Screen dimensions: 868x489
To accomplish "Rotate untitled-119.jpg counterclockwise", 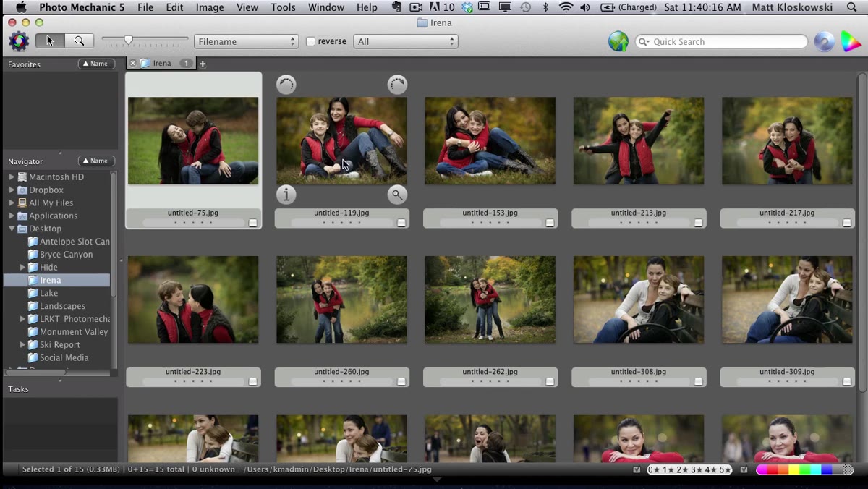I will [286, 85].
